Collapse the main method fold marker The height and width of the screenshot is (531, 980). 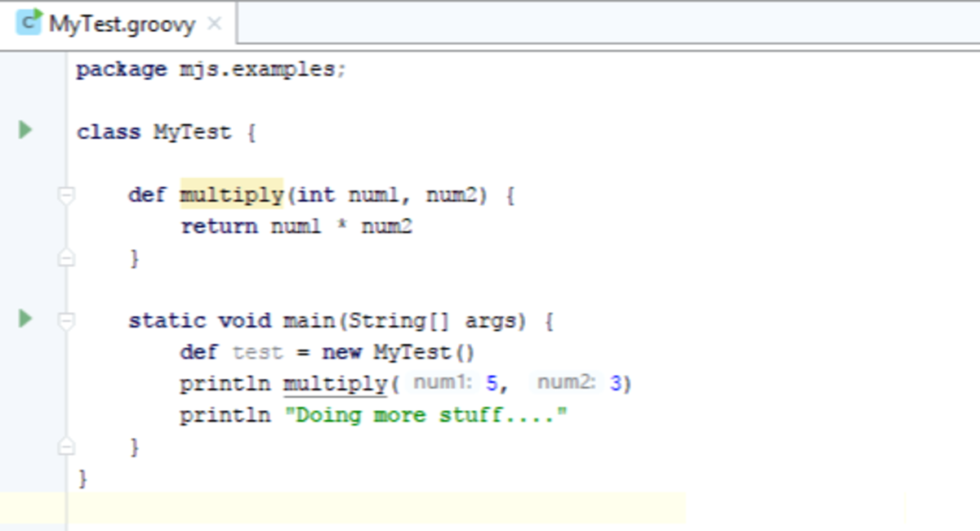pos(66,320)
